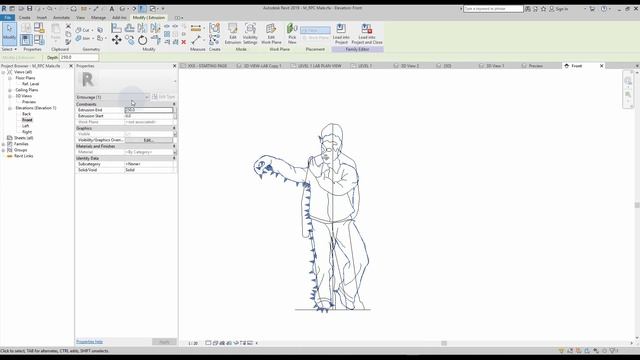Click Edit Work Plane icon
The image size is (640, 360).
pyautogui.click(x=271, y=33)
